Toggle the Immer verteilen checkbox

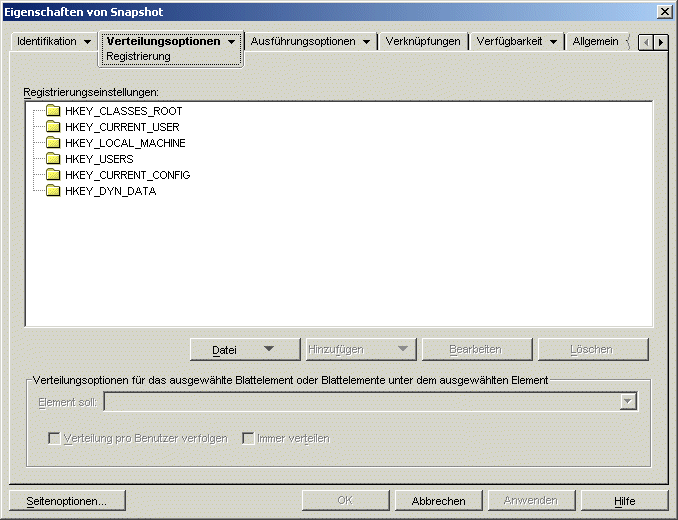pyautogui.click(x=248, y=438)
